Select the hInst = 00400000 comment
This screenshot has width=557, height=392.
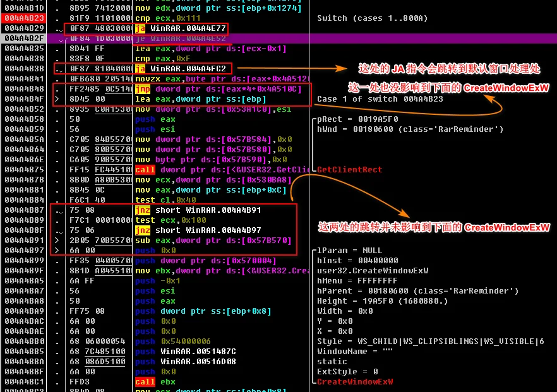click(x=357, y=261)
